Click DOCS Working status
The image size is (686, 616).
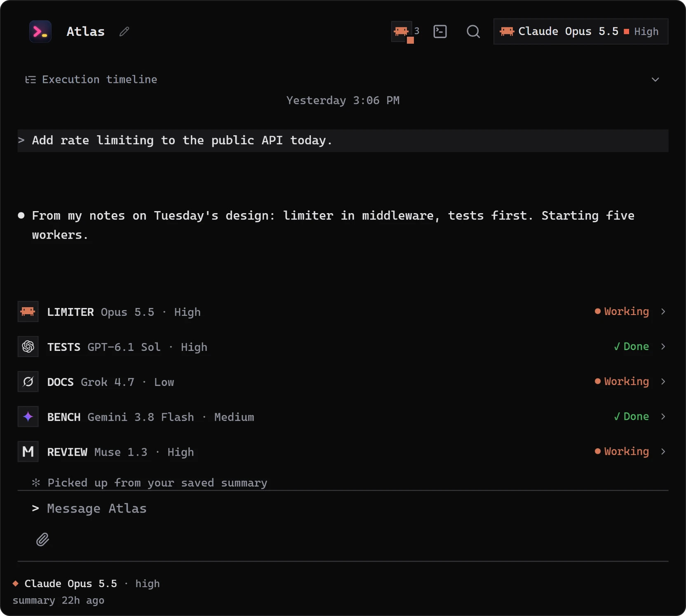(622, 382)
